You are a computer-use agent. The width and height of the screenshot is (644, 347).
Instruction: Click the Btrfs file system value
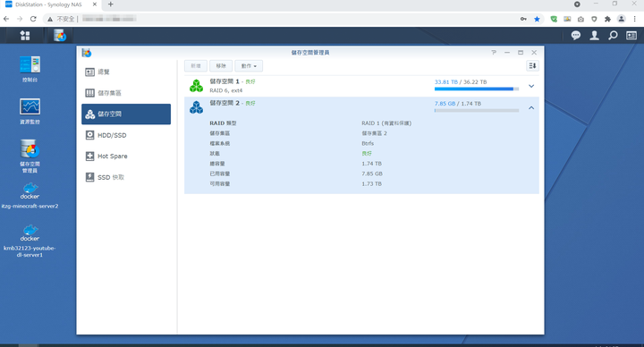368,143
